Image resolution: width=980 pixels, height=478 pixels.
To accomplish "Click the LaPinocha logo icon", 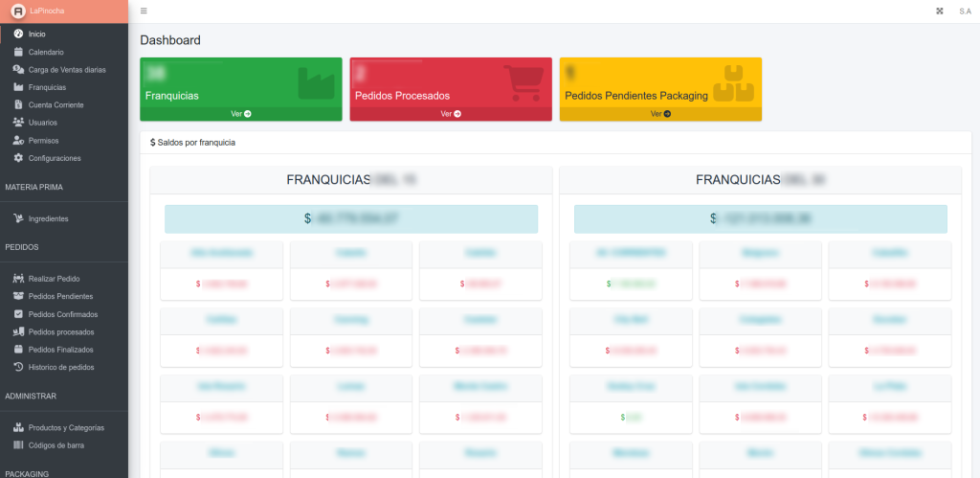I will click(x=18, y=11).
